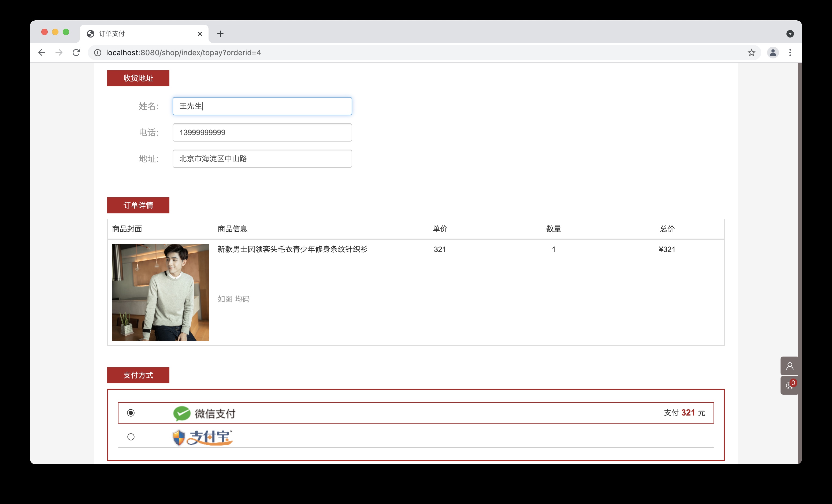Click the 数量 column header
832x504 pixels.
tap(554, 229)
